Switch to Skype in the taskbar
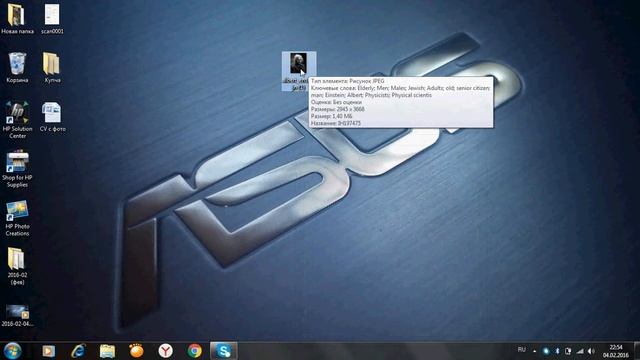The width and height of the screenshot is (640, 360). [224, 351]
